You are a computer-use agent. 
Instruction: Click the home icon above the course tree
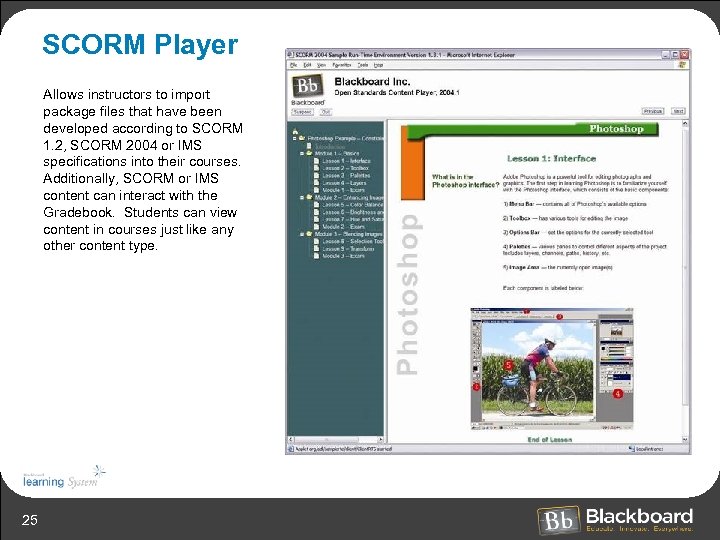pyautogui.click(x=295, y=132)
